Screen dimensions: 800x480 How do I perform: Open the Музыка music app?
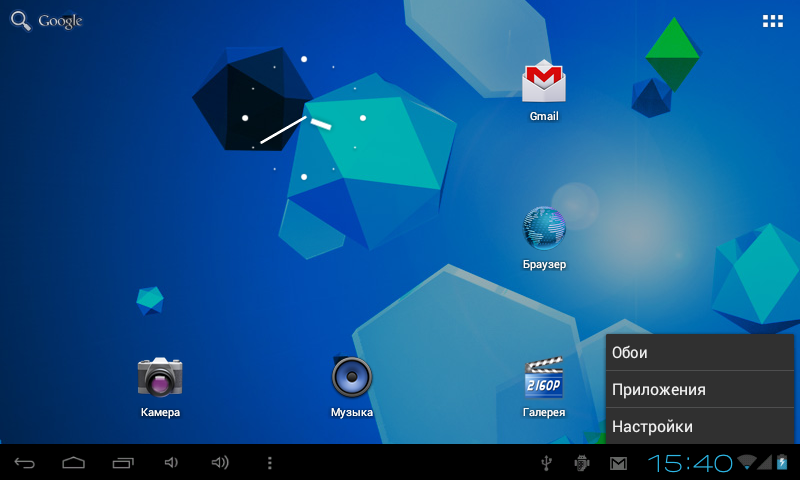click(x=352, y=387)
